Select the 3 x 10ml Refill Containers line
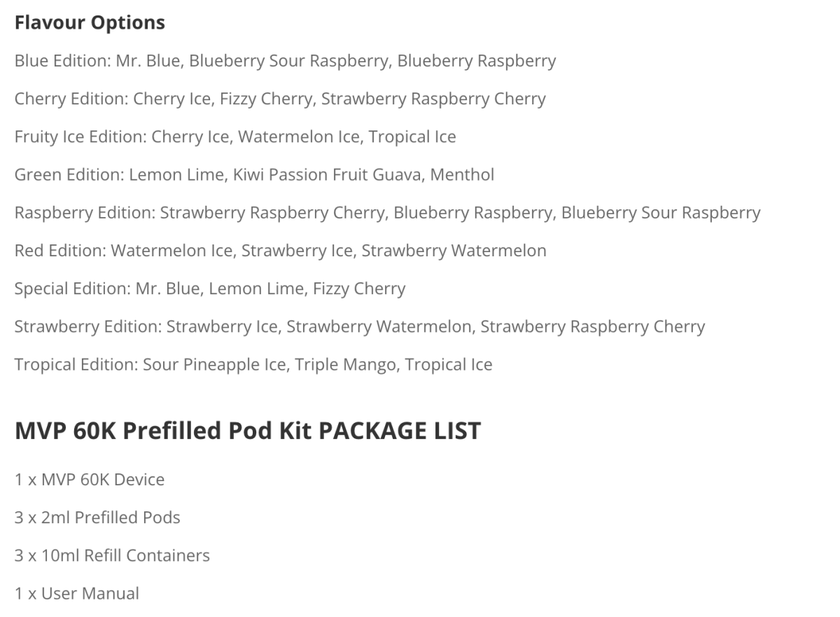840x617 pixels. (x=112, y=555)
